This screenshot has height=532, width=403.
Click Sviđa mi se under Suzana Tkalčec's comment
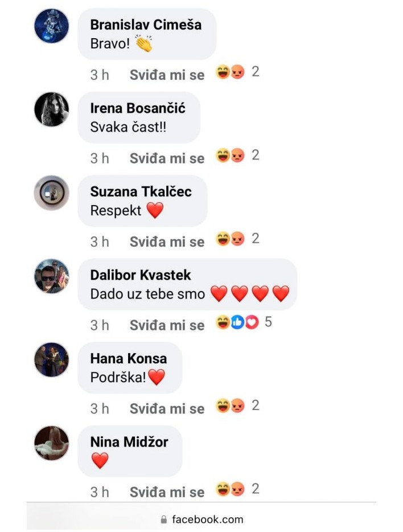tap(167, 242)
